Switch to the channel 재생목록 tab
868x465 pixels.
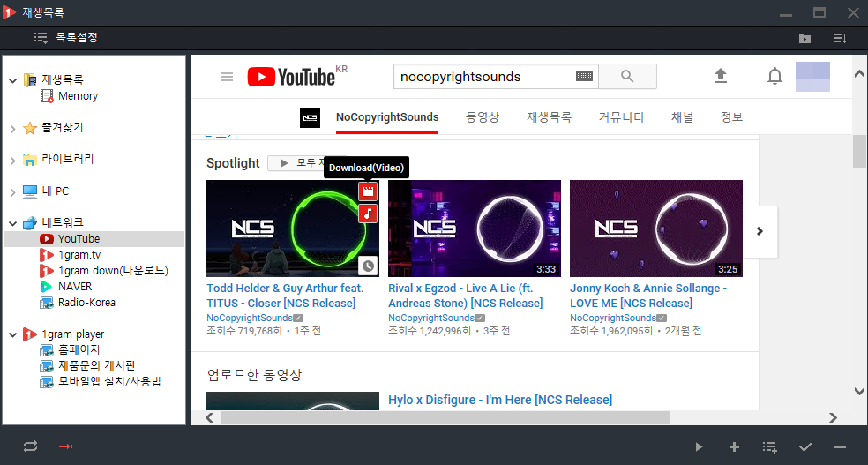tap(549, 117)
